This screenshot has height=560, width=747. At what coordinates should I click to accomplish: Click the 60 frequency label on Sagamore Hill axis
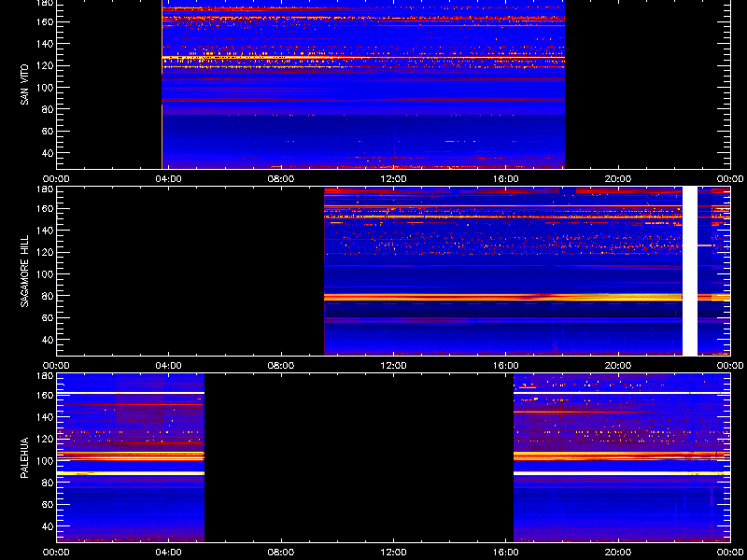tap(48, 317)
